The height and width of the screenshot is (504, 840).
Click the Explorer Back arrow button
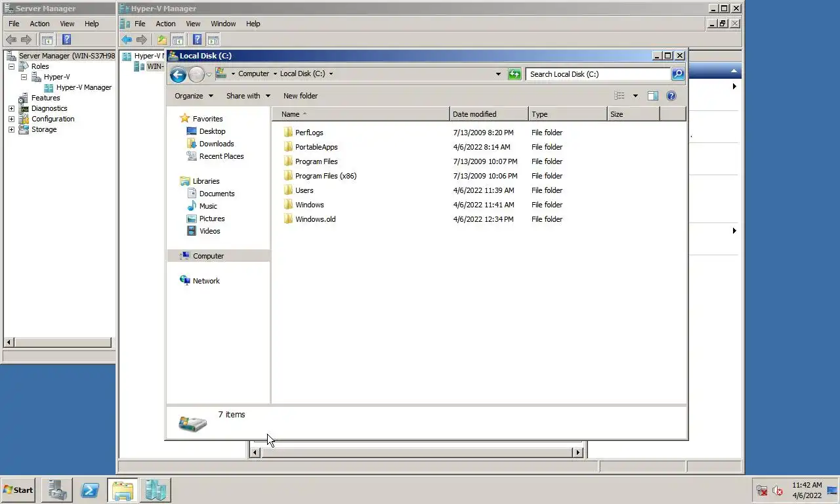click(x=177, y=74)
